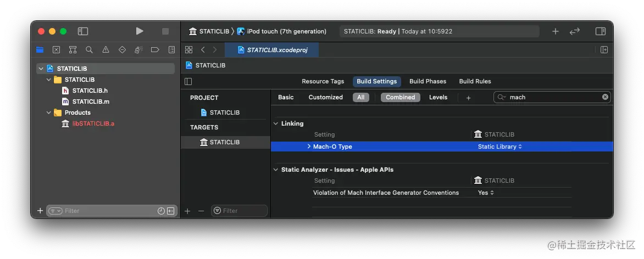Viewport: 644px width, 259px height.
Task: Open the Debug navigator
Action: point(138,50)
